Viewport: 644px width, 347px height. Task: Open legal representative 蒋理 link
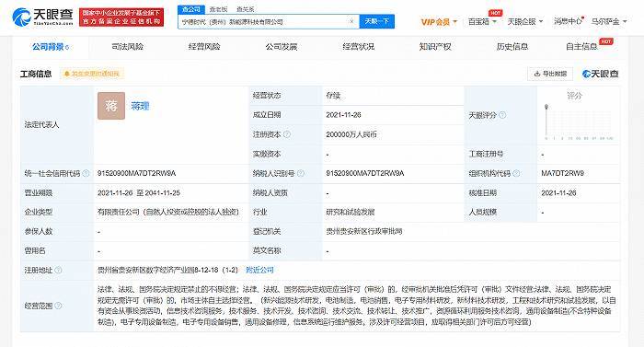tap(140, 106)
